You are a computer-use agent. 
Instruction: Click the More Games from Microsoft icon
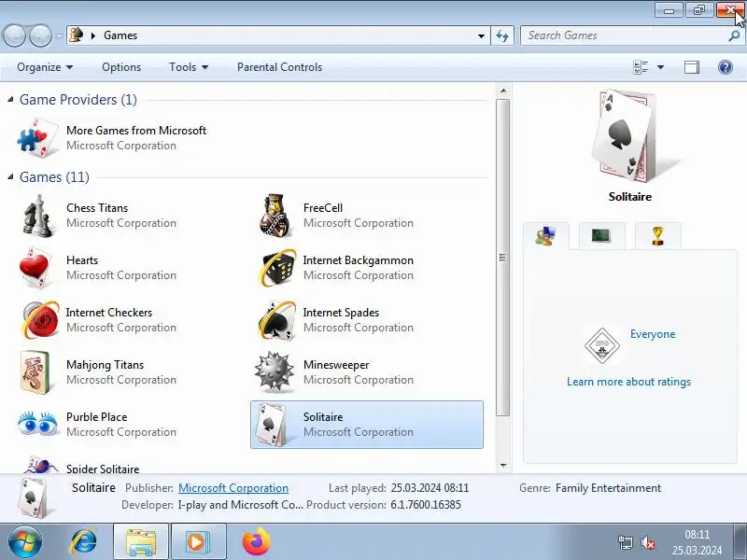(37, 137)
